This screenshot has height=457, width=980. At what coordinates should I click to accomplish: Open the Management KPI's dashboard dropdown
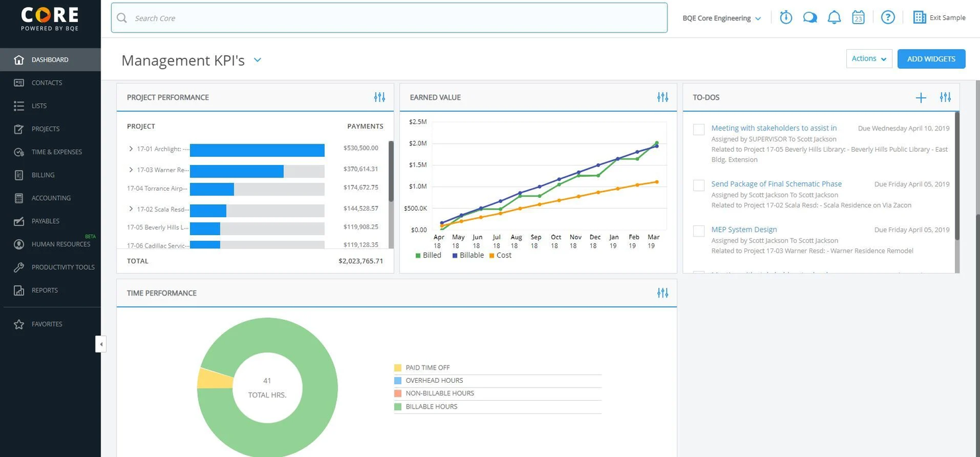click(x=258, y=60)
